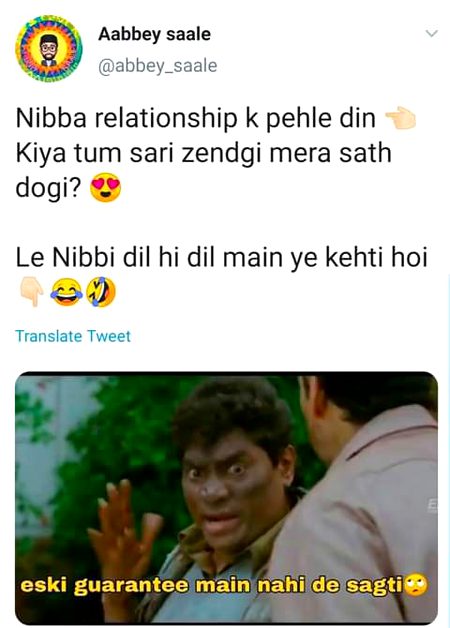Expand the tweet options chevron
This screenshot has width=450, height=628.
pos(431,33)
